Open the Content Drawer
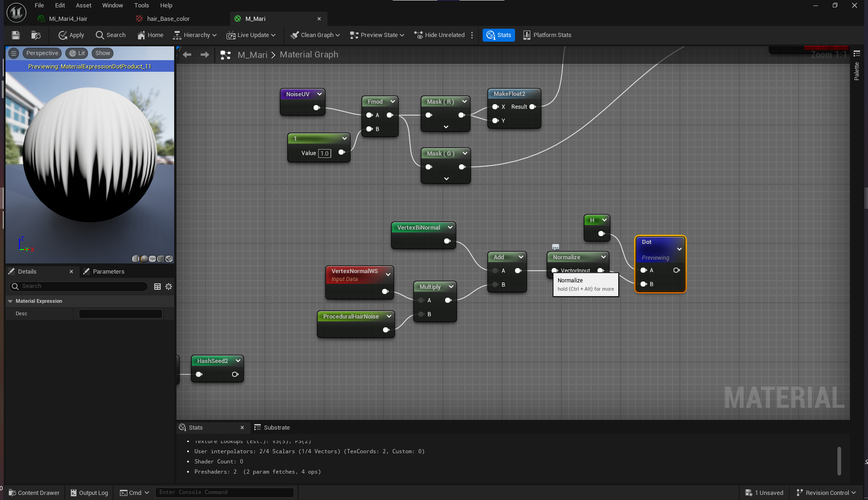 34,493
